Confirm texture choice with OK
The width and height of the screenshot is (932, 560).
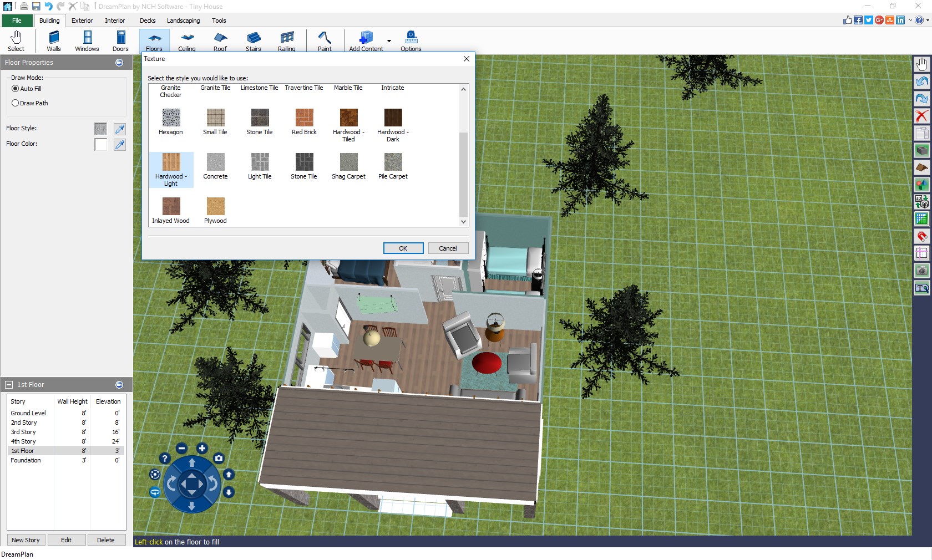(x=403, y=248)
